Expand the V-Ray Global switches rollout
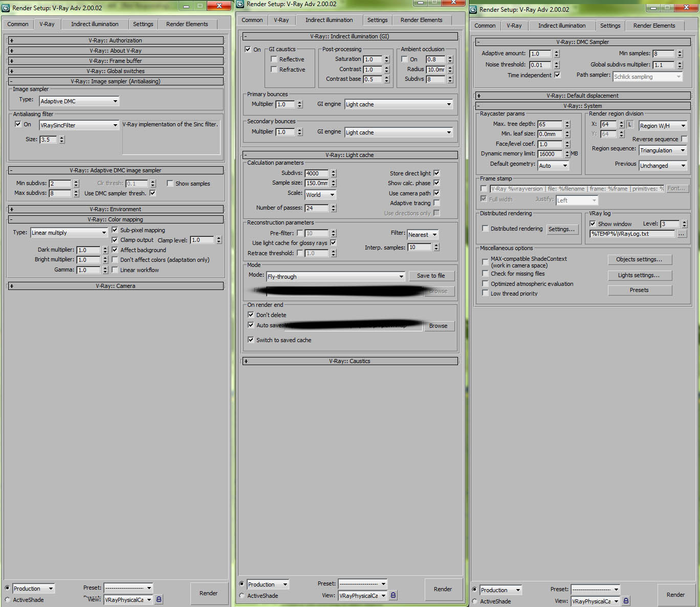 pyautogui.click(x=116, y=71)
